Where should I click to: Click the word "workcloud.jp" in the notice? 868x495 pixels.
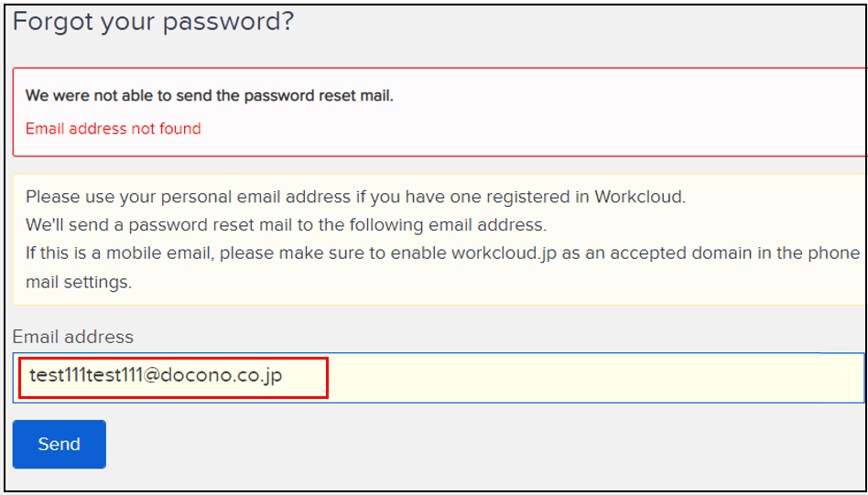[500, 253]
